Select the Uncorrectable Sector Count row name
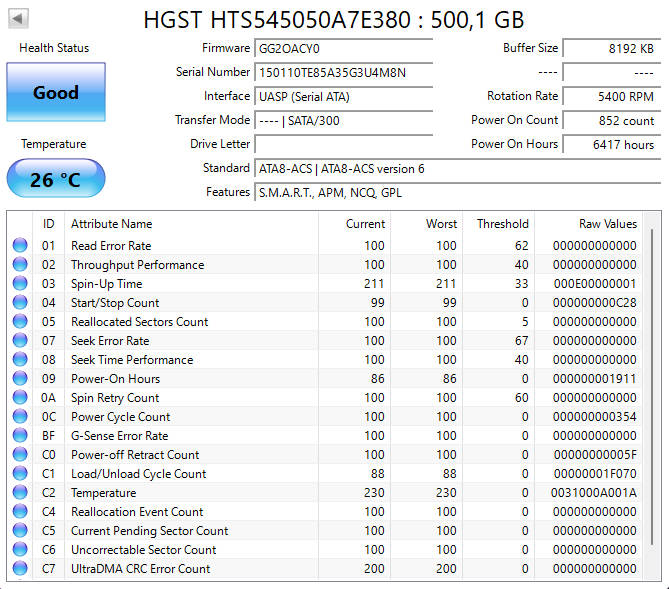Image resolution: width=669 pixels, height=589 pixels. pos(143,550)
